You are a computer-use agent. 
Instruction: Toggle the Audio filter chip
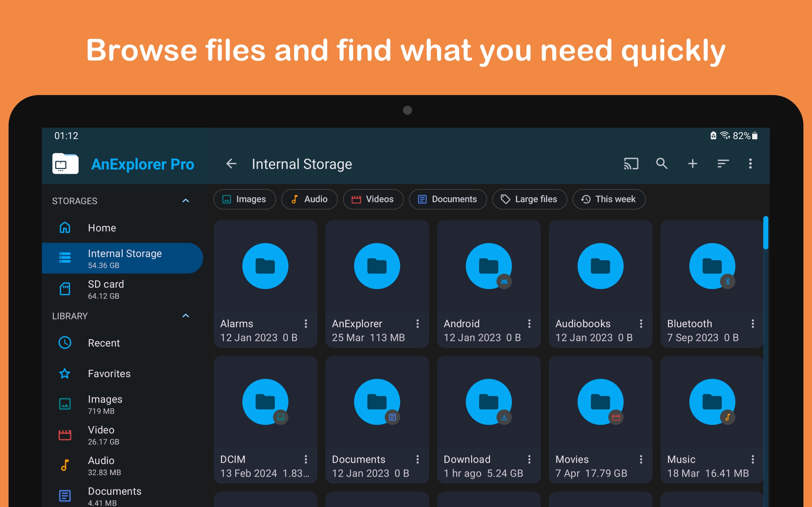point(309,199)
